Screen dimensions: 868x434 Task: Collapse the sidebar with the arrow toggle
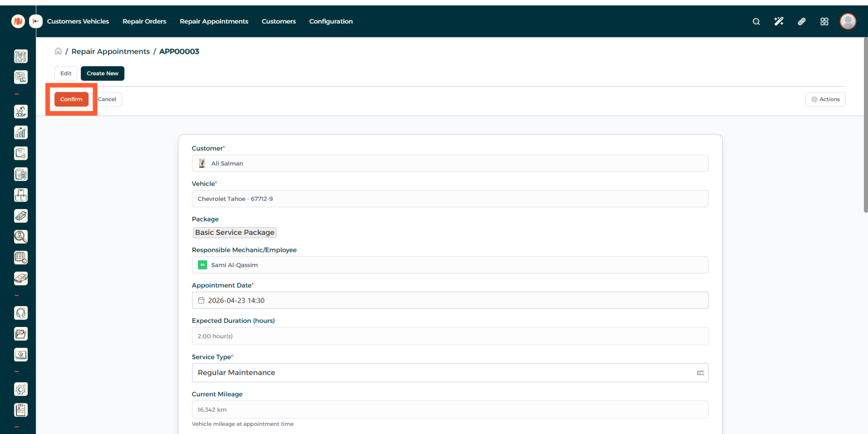tap(36, 21)
